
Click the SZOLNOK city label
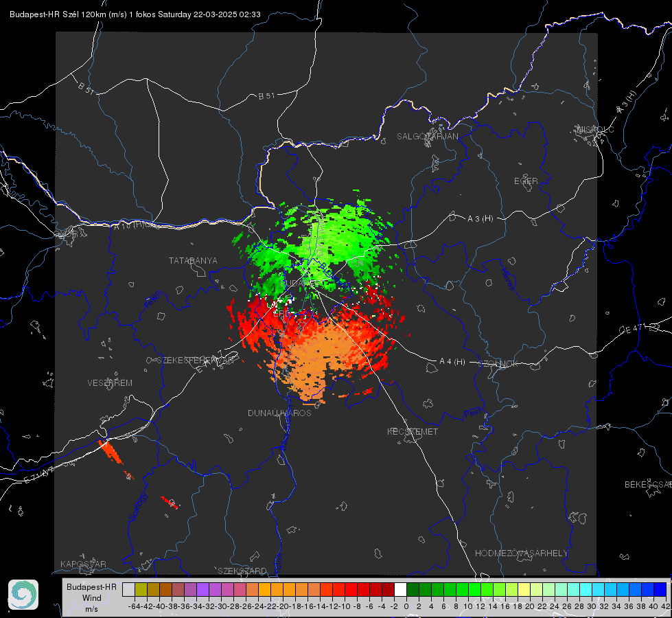(500, 363)
